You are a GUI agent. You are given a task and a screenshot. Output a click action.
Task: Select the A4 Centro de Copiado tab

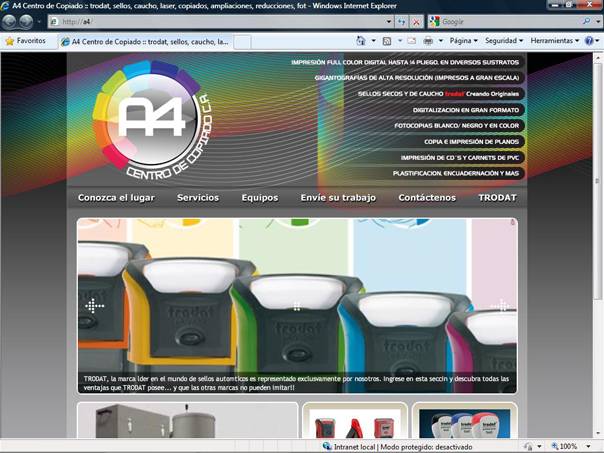(x=145, y=42)
